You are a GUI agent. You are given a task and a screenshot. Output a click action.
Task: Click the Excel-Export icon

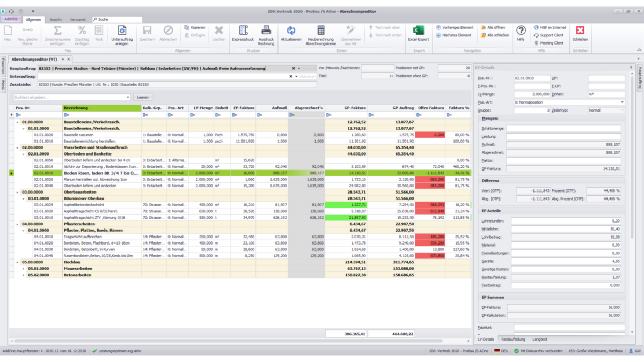(x=418, y=31)
